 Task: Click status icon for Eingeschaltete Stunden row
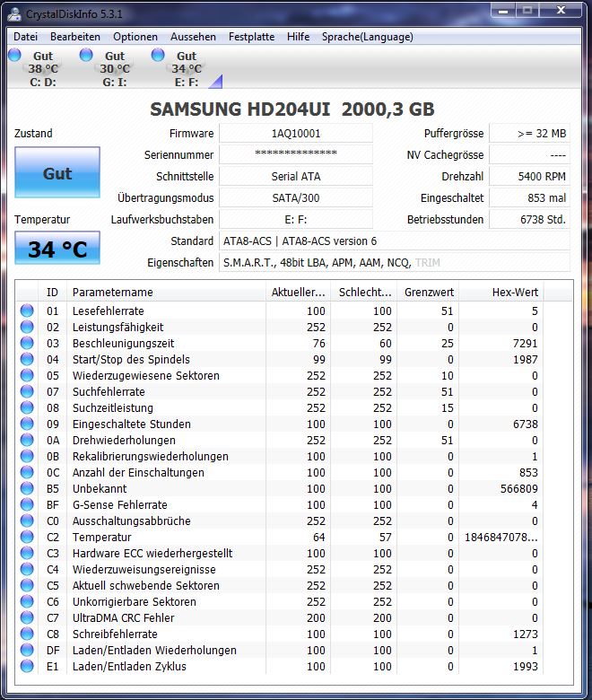tap(27, 424)
